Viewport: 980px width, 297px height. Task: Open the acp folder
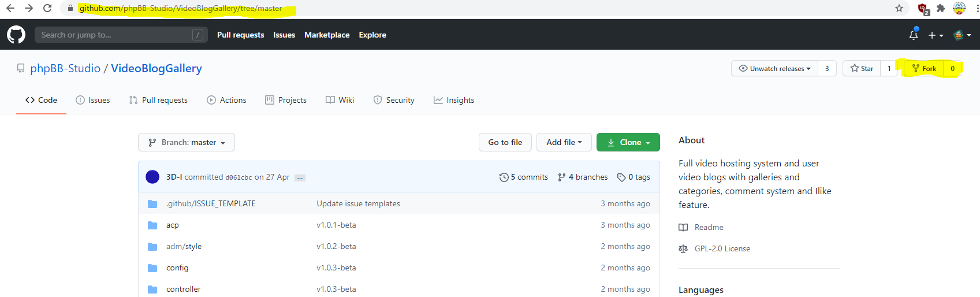[x=172, y=225]
